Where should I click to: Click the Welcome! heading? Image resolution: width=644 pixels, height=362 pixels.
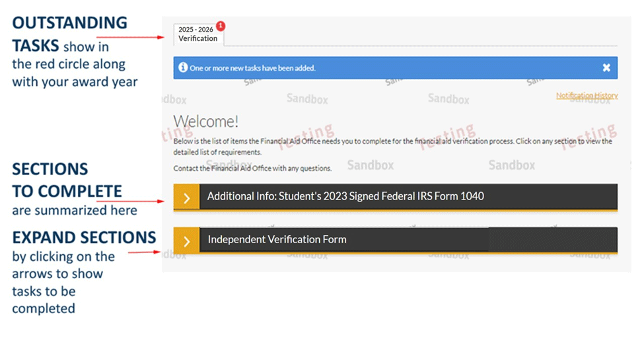[206, 122]
